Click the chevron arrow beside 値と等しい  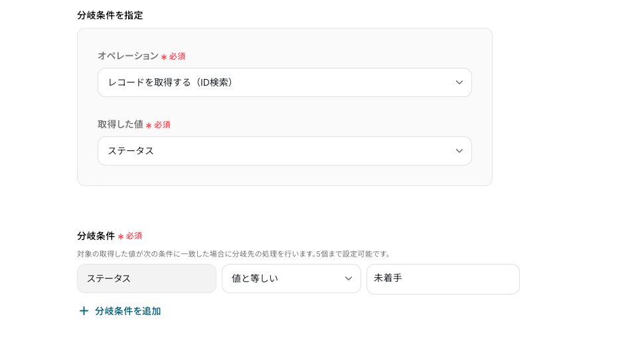click(348, 279)
